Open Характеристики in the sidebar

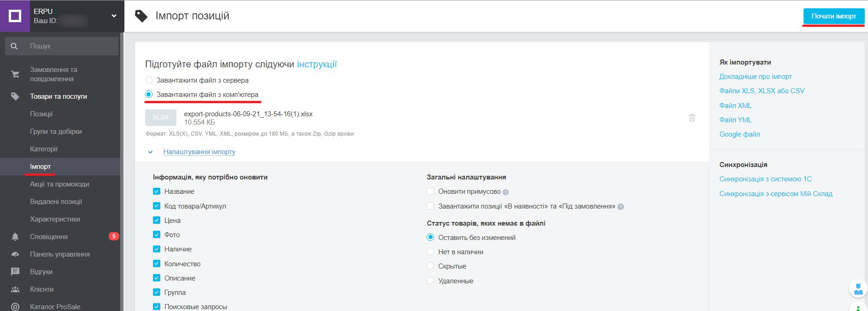[x=55, y=219]
